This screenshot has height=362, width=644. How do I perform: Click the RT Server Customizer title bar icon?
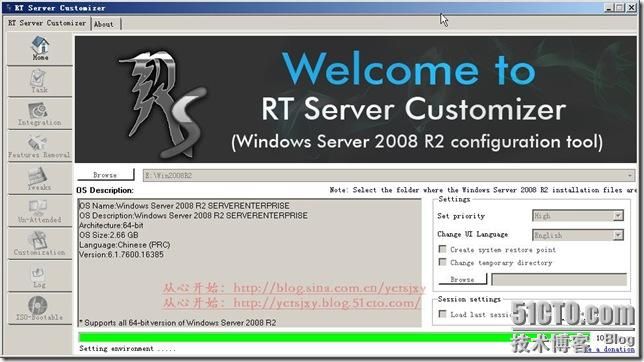(9, 7)
